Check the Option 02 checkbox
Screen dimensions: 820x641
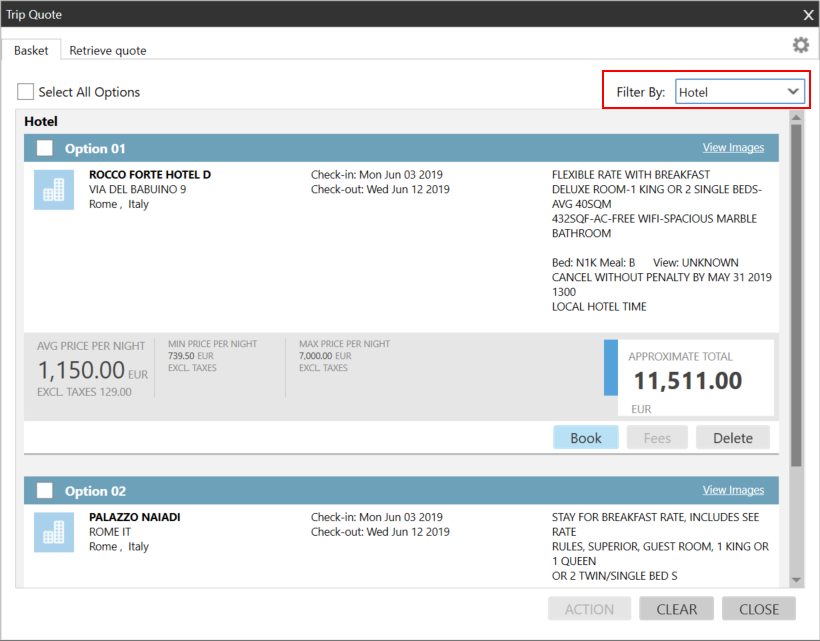[x=45, y=491]
